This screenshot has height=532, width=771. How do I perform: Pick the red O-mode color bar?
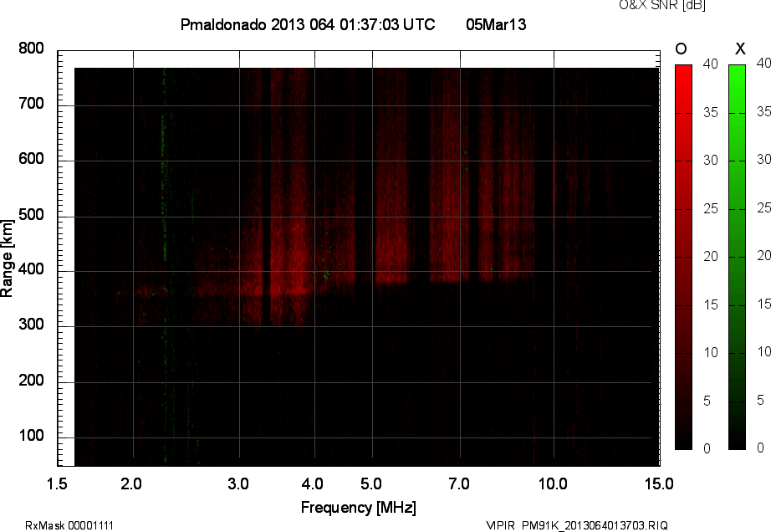[683, 257]
